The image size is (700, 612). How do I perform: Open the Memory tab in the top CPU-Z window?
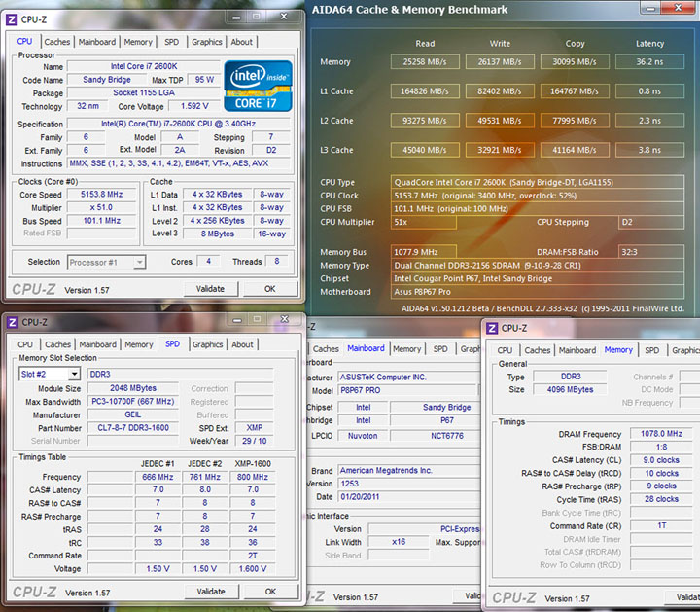click(138, 42)
